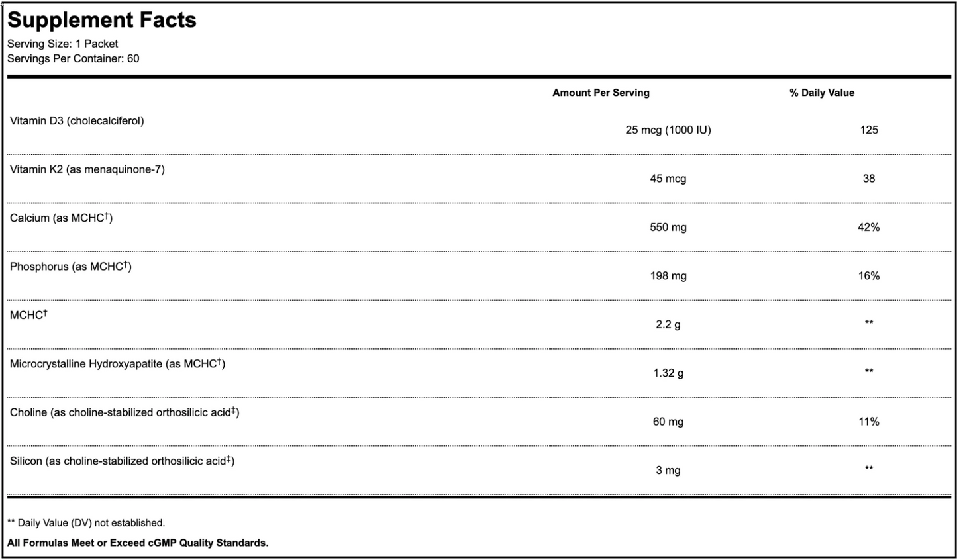
Task: Click the 2.2 g MCHC amount
Action: tap(668, 324)
